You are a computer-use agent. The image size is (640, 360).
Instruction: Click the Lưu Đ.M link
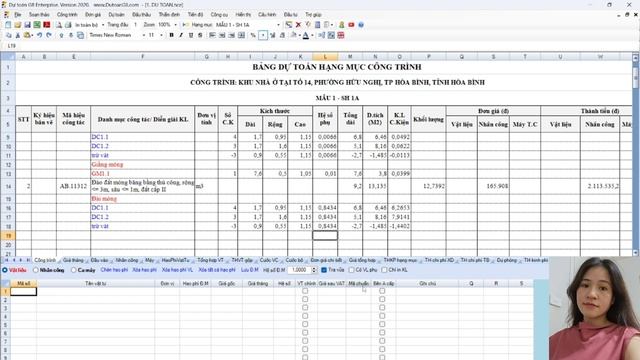[x=249, y=270]
